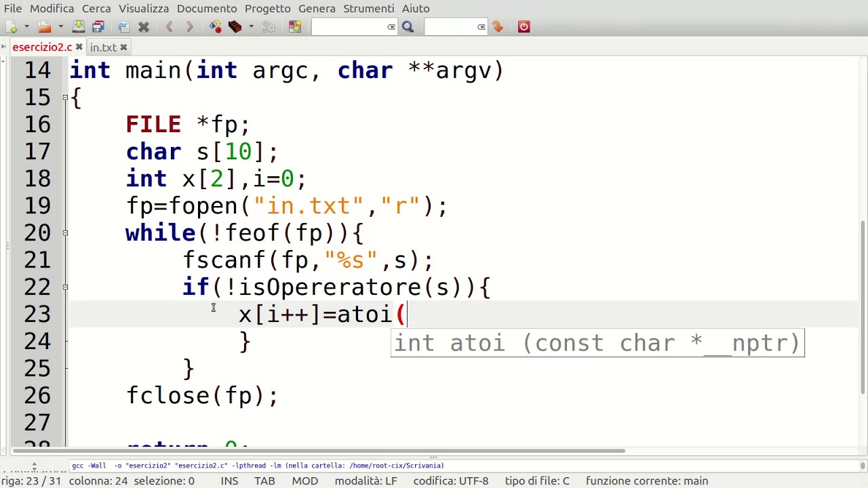Click the gcc compile command message line
Screen dimensions: 868x488
(x=258, y=466)
